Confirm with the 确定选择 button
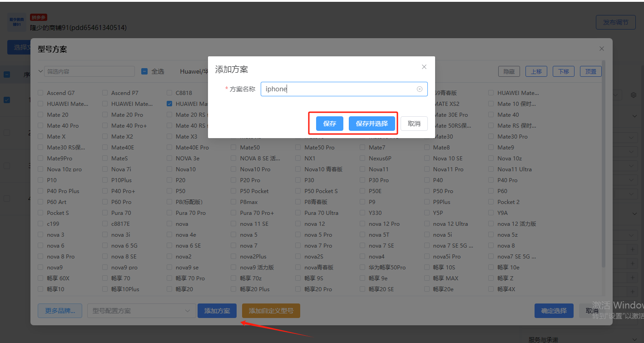Viewport: 644px width, 343px height. [x=554, y=311]
